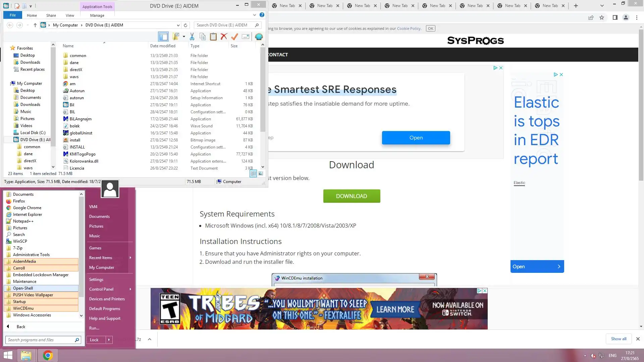Click the orange checkmark Properties icon

point(234,37)
